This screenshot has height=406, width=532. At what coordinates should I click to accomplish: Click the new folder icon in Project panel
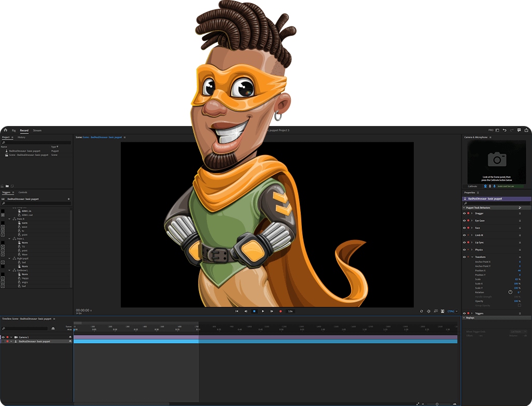7,186
